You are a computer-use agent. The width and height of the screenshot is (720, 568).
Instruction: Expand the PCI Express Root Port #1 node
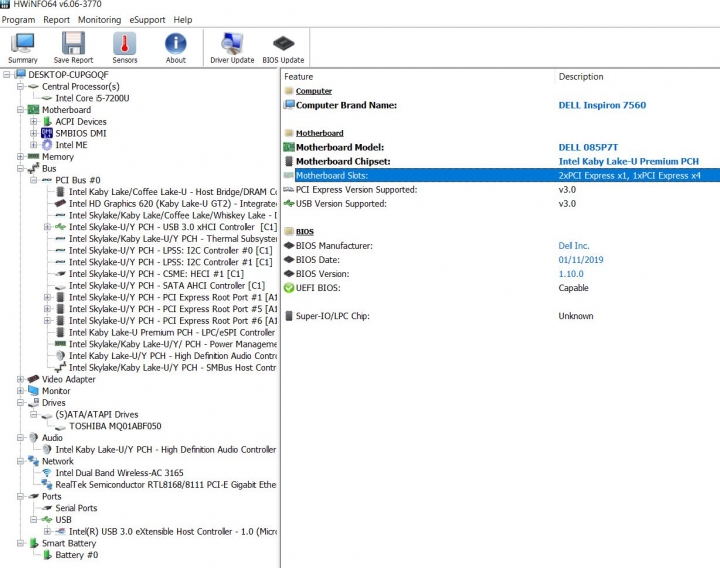click(47, 297)
